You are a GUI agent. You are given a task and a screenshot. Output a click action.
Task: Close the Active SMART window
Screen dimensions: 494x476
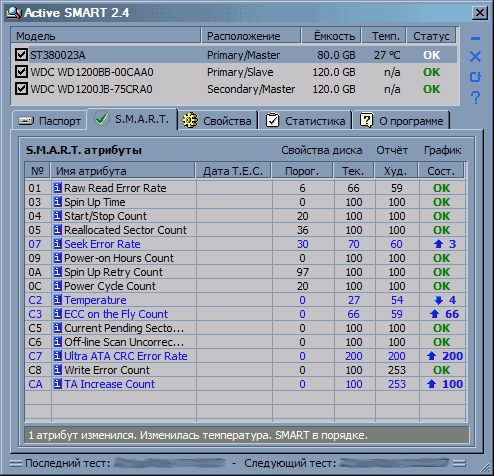click(x=480, y=13)
